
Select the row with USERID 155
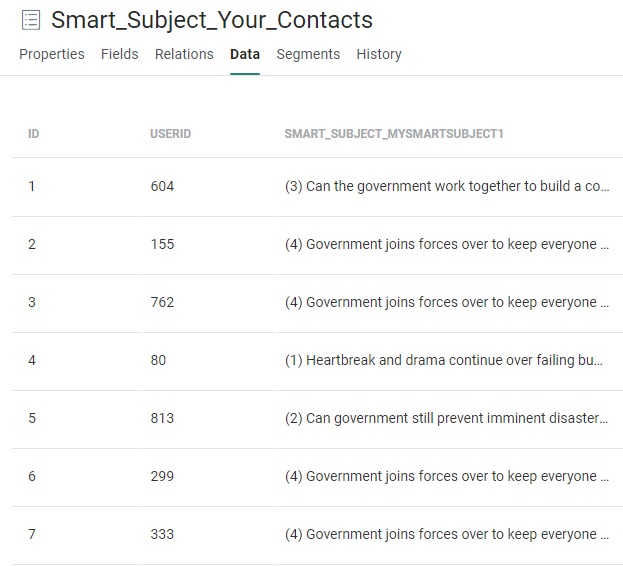(162, 244)
